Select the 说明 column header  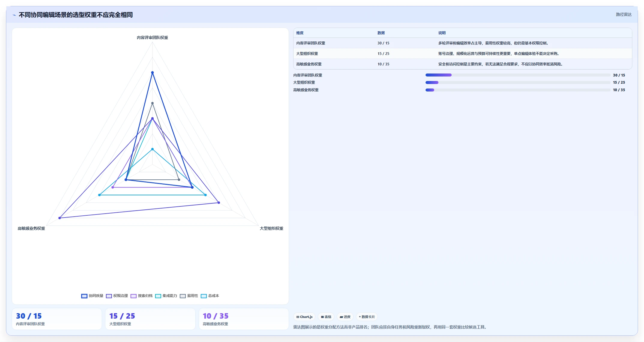(x=442, y=33)
